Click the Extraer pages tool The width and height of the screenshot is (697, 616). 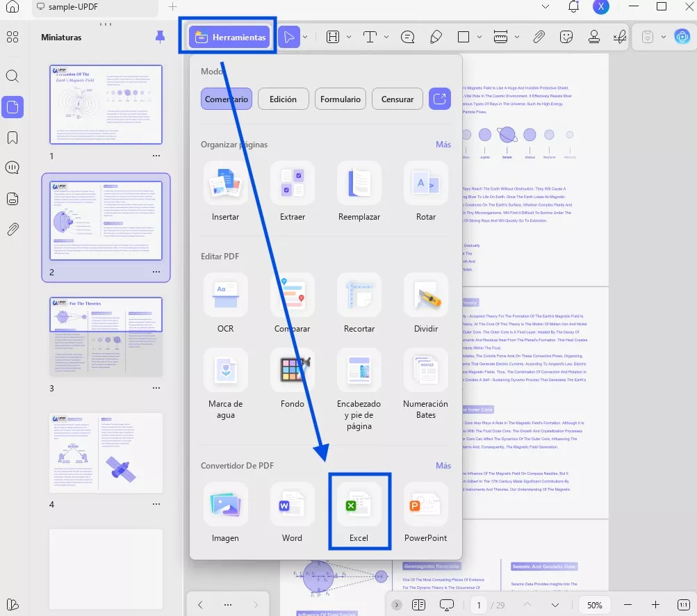tap(293, 192)
